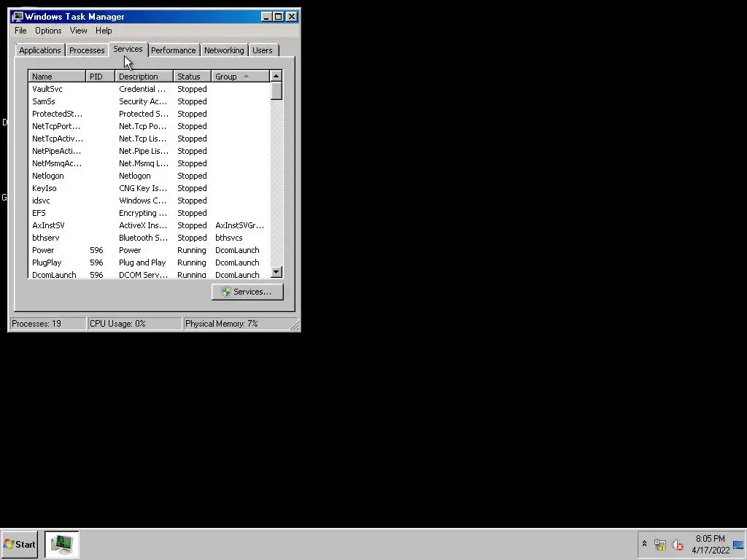Sort by the Name column header
Image resolution: width=747 pixels, height=560 pixels.
point(57,76)
